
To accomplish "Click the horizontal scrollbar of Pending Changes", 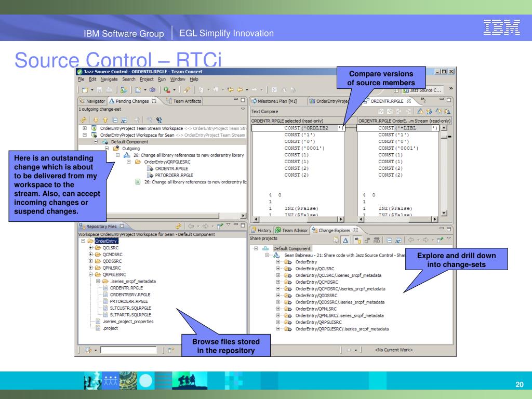I will pyautogui.click(x=162, y=216).
